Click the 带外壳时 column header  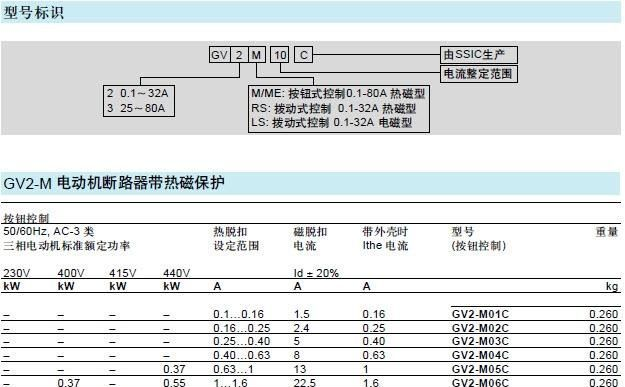pyautogui.click(x=385, y=232)
